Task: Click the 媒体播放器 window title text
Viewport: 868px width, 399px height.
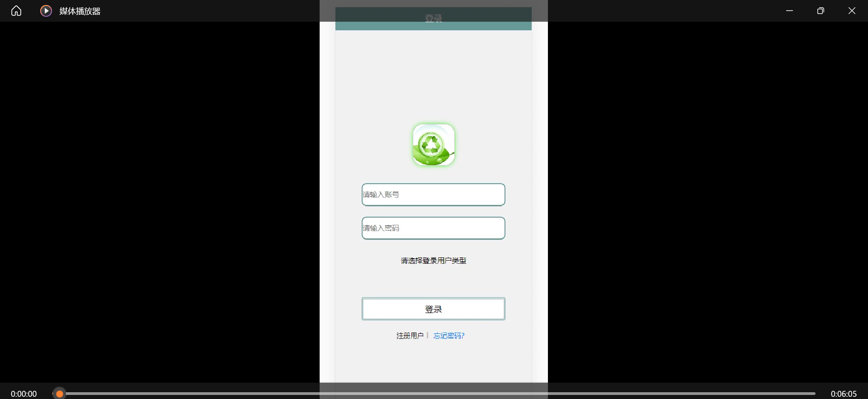Action: click(80, 11)
